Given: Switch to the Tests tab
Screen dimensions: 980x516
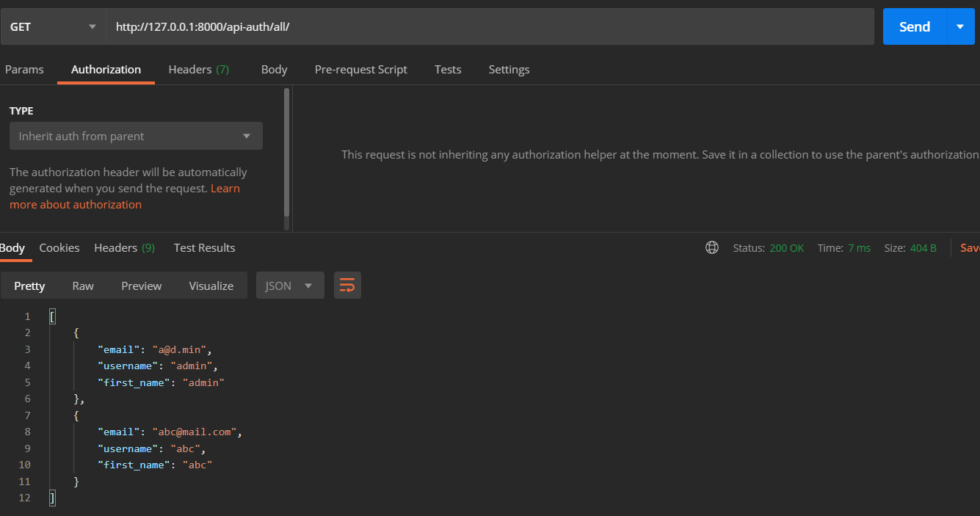Looking at the screenshot, I should [x=448, y=69].
